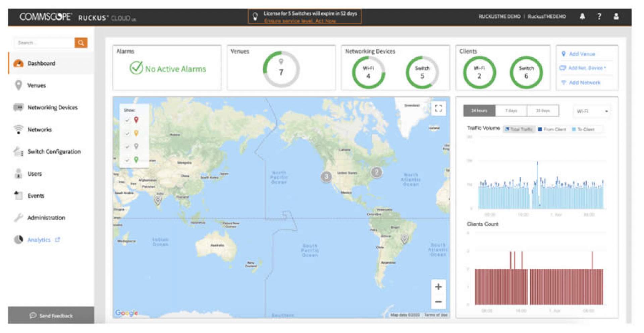Zoom out of the map with minus

coord(438,302)
